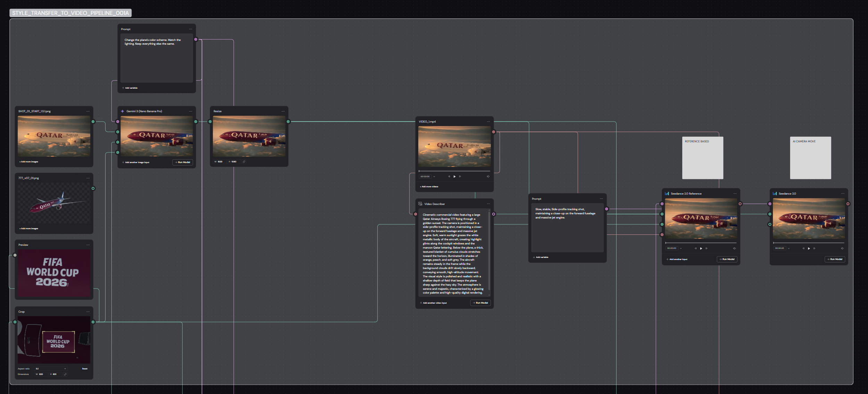
Task: Step back one frame in VIDEO_1.mp4
Action: coord(449,177)
